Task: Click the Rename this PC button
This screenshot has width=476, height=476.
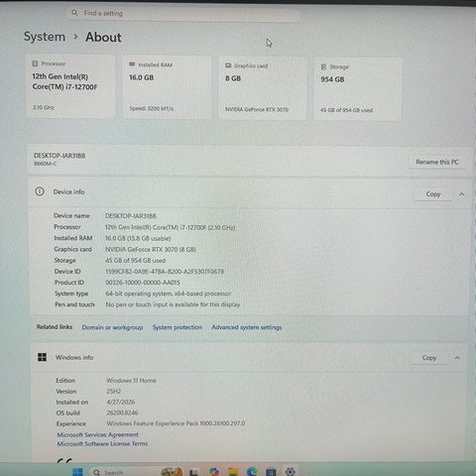Action: coord(437,162)
